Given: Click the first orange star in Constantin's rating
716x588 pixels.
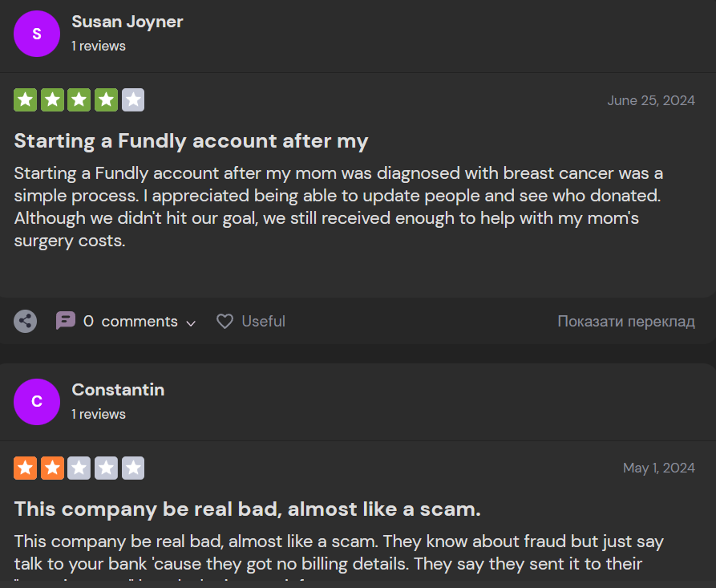Looking at the screenshot, I should tap(26, 468).
